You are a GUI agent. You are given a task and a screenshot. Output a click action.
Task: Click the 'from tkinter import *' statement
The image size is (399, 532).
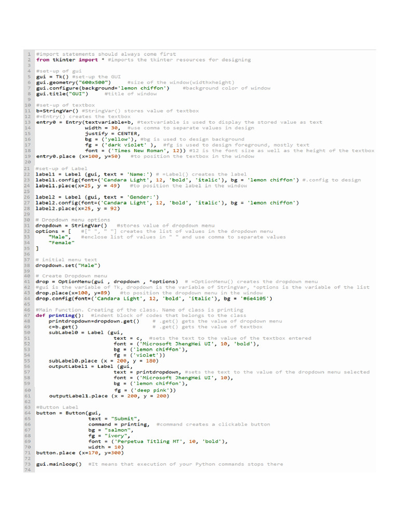70,60
